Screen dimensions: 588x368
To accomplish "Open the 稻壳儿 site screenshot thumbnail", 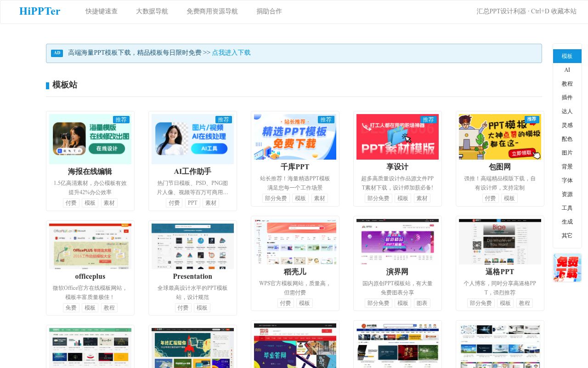I will [x=295, y=241].
